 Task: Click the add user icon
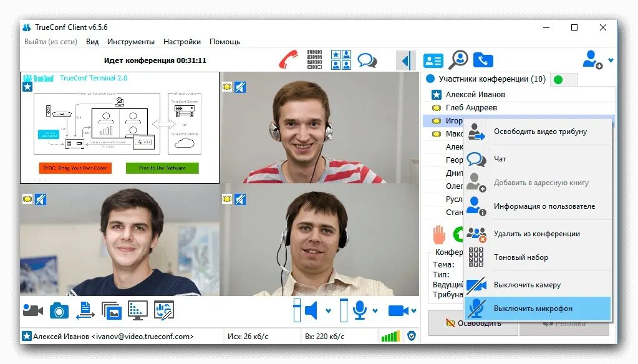pyautogui.click(x=592, y=59)
